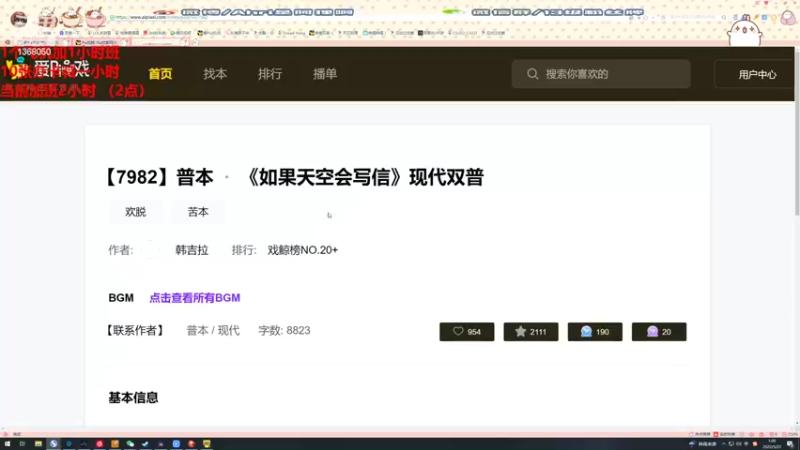Click the browser address bar URL

click(161, 17)
